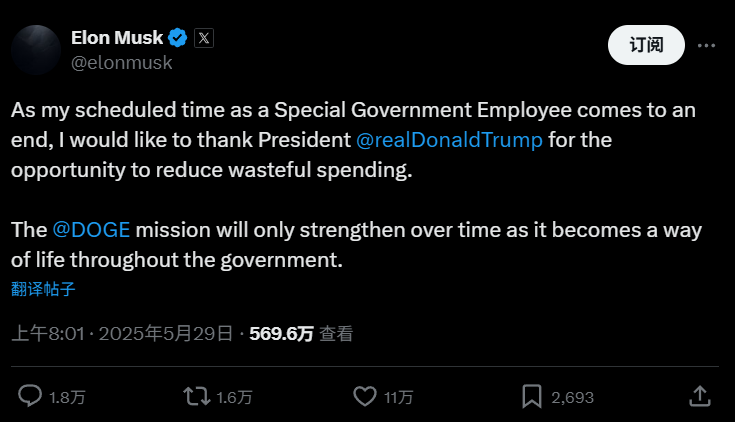Click the 1.8万 reply count
The height and width of the screenshot is (422, 735).
click(x=67, y=397)
